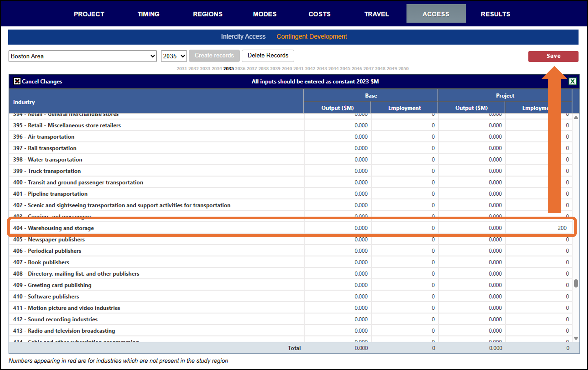This screenshot has height=370, width=588.
Task: Click the Delete Records button
Action: (x=268, y=55)
